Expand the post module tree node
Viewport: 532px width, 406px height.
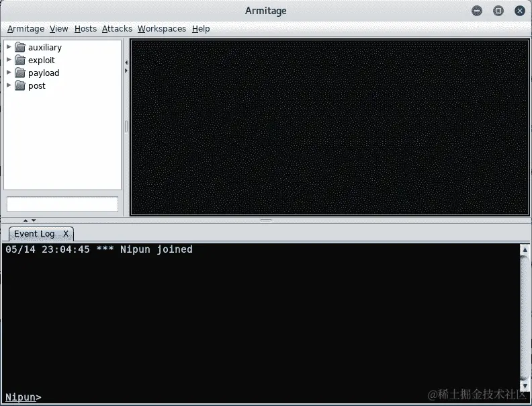pos(9,85)
